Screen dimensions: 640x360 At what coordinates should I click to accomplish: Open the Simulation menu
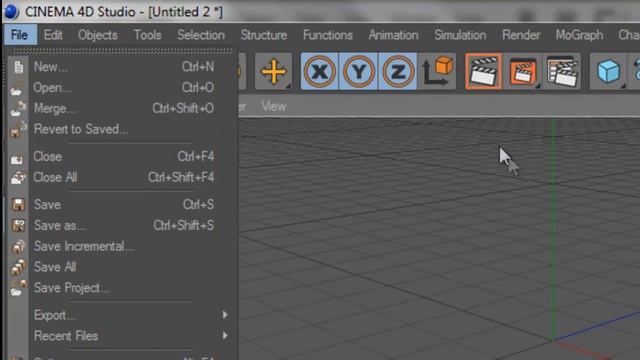pyautogui.click(x=460, y=35)
